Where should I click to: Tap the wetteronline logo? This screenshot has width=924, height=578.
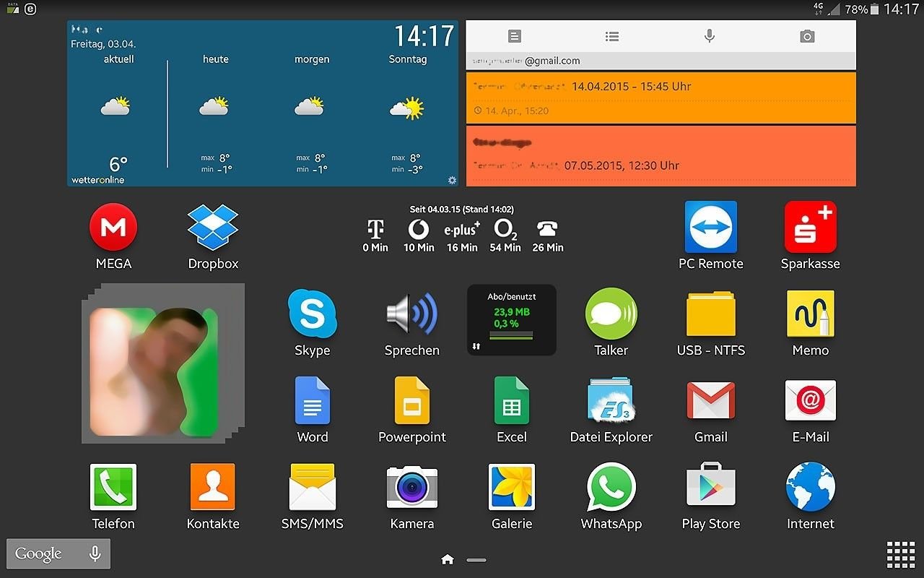(x=98, y=180)
